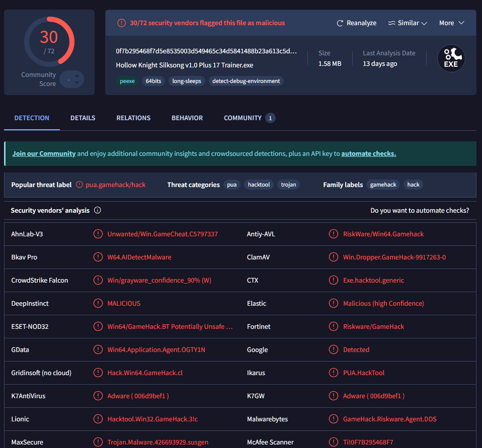Click the gamehack family label chip

pos(383,185)
